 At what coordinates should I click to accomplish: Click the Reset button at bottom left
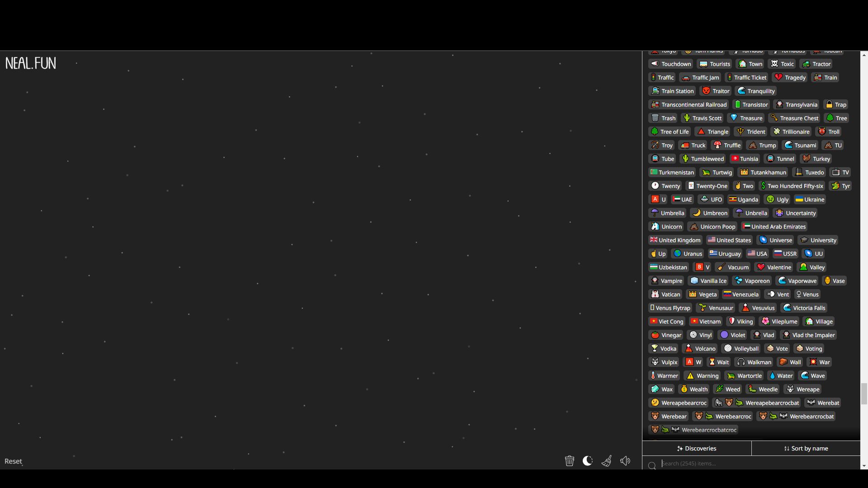tap(13, 460)
